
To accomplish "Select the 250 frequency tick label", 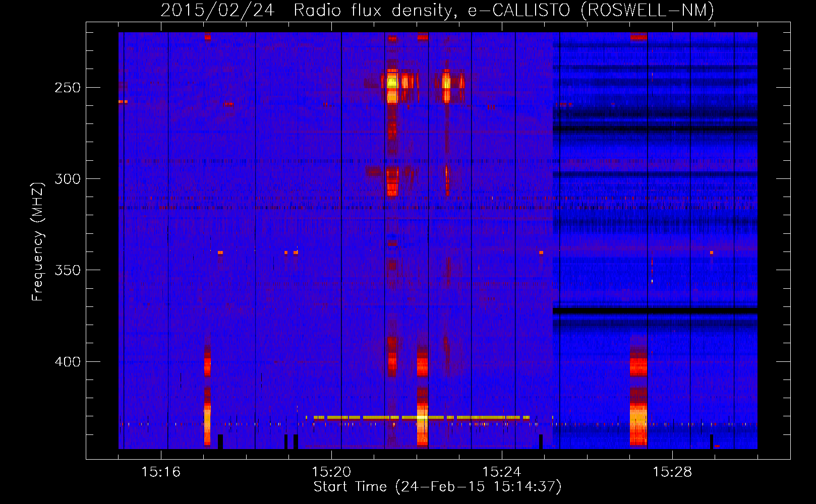I will click(x=68, y=88).
